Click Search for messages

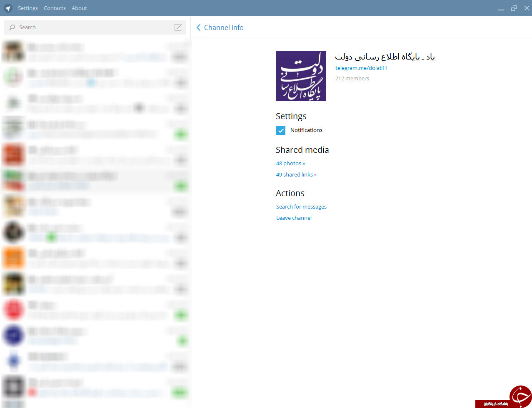click(301, 206)
